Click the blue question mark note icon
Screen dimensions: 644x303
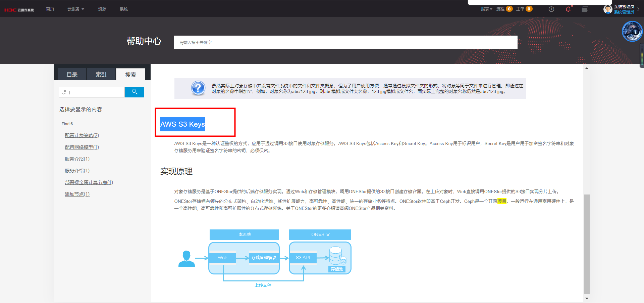[198, 88]
